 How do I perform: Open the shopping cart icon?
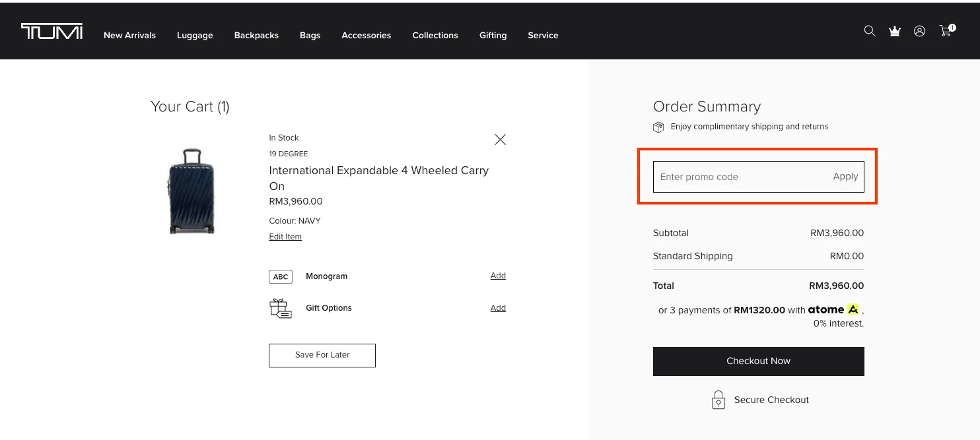[947, 30]
